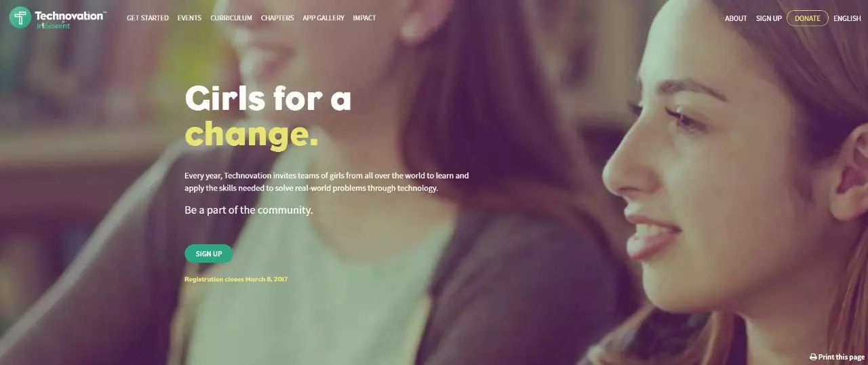Open the APP GALLERY page
Image resolution: width=868 pixels, height=365 pixels.
tap(323, 18)
